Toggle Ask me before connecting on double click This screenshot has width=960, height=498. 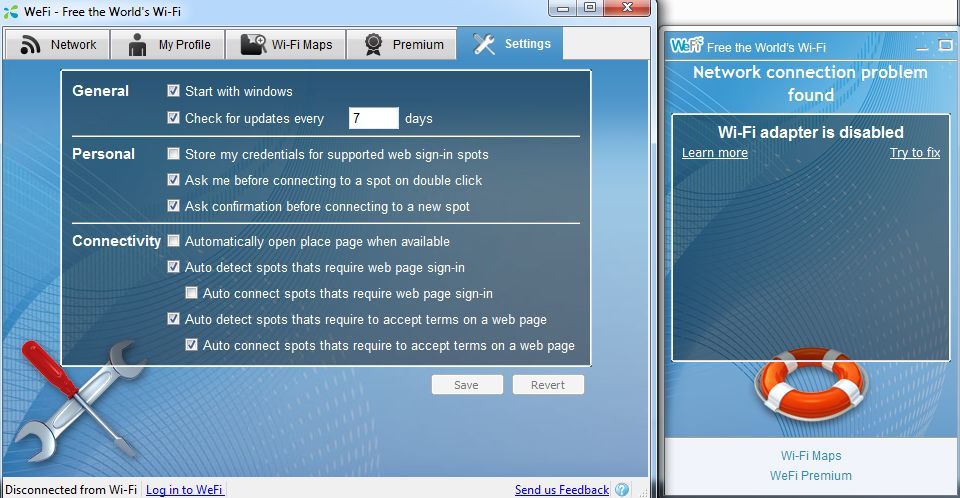click(173, 179)
